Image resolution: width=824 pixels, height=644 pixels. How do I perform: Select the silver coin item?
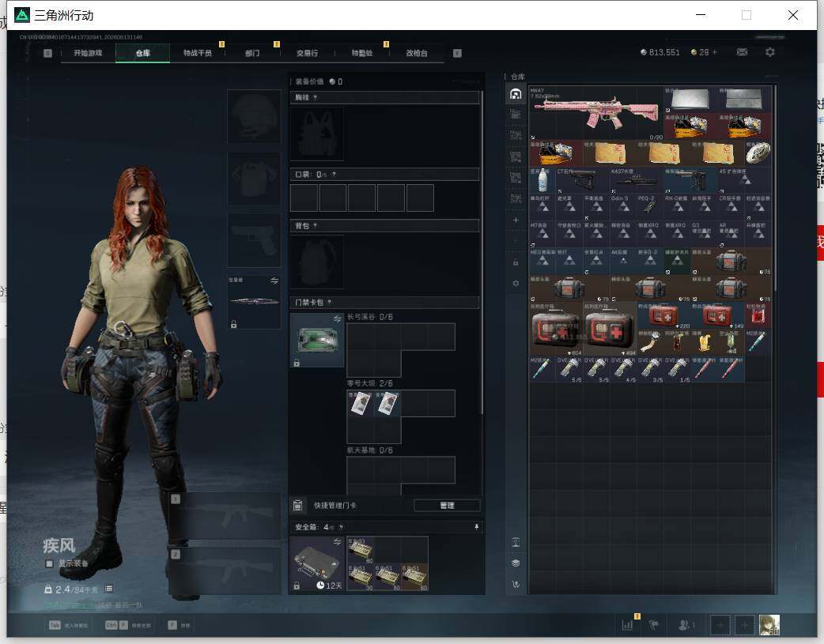758,153
